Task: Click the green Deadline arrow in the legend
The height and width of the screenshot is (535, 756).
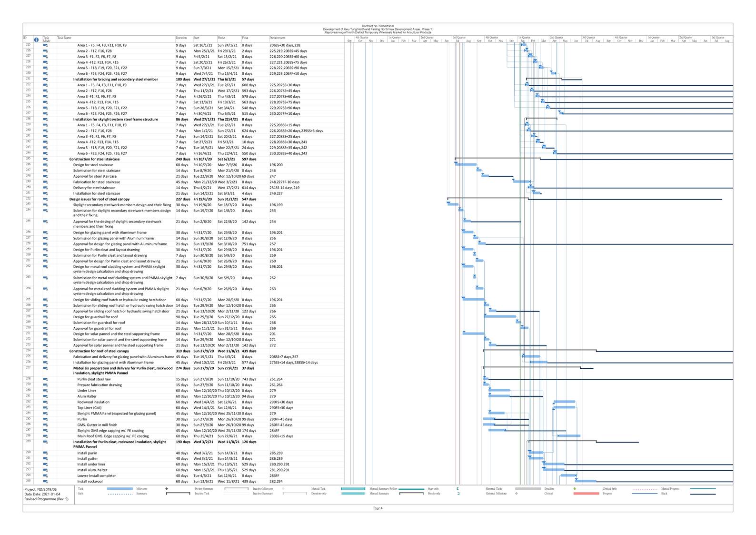Action: click(575, 489)
